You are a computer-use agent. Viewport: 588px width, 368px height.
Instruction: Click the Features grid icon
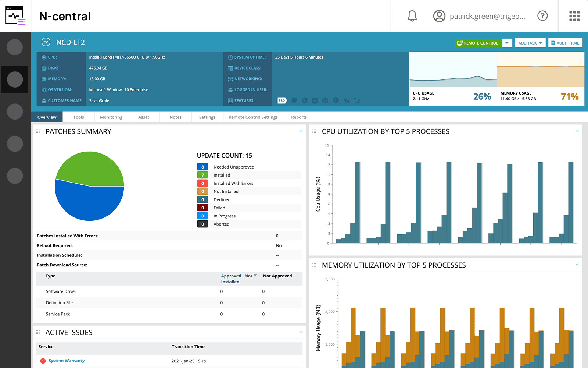[x=230, y=100]
